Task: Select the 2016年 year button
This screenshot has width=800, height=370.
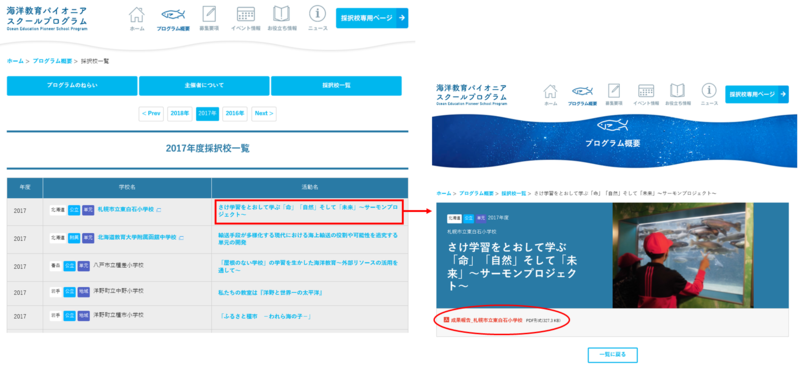Action: (235, 114)
